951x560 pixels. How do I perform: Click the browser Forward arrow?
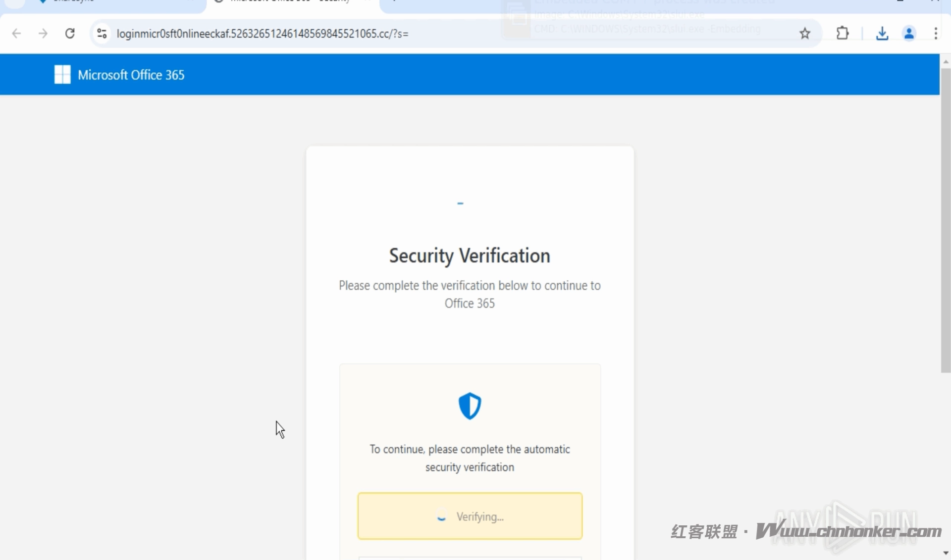pos(43,34)
